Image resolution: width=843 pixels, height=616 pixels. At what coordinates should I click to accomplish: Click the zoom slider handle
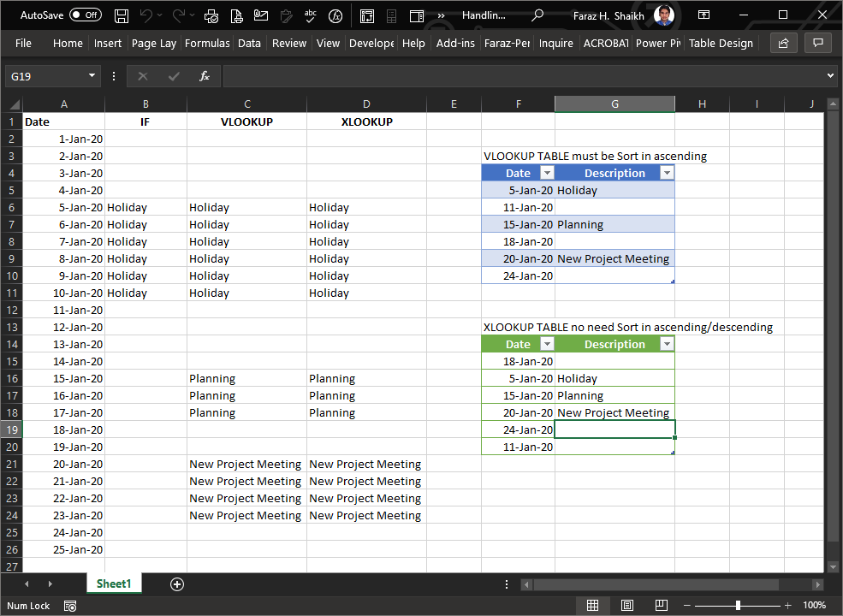(739, 605)
